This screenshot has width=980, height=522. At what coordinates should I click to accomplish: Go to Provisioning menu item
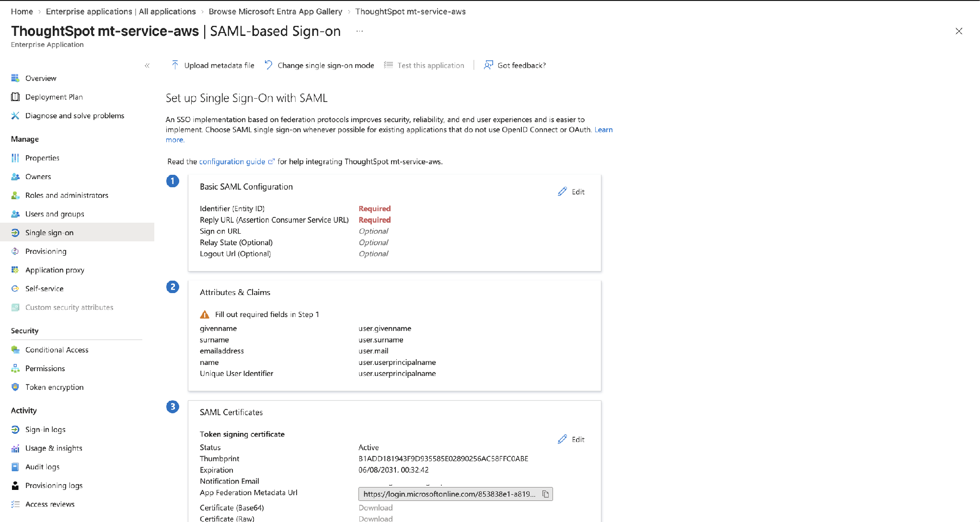[46, 251]
